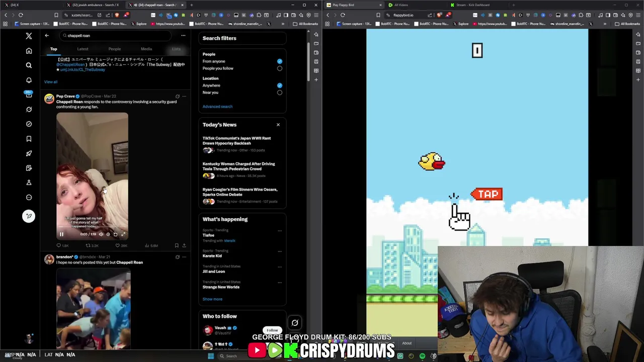Screen dimensions: 644x362
Task: Select the People you follow radio button
Action: (x=280, y=68)
